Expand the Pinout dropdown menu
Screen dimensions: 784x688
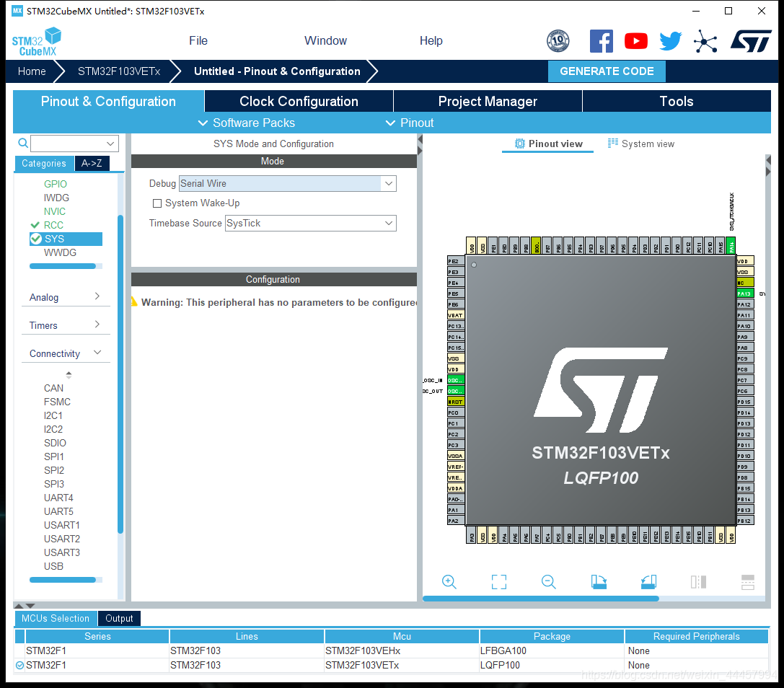pyautogui.click(x=410, y=123)
